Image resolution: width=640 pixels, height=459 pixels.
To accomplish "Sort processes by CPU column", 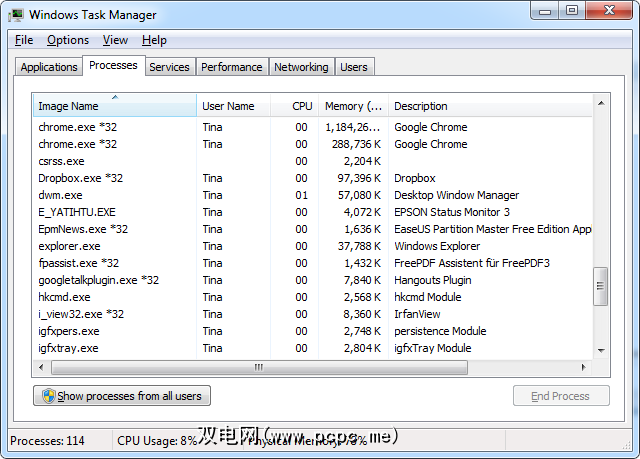I will tap(294, 106).
